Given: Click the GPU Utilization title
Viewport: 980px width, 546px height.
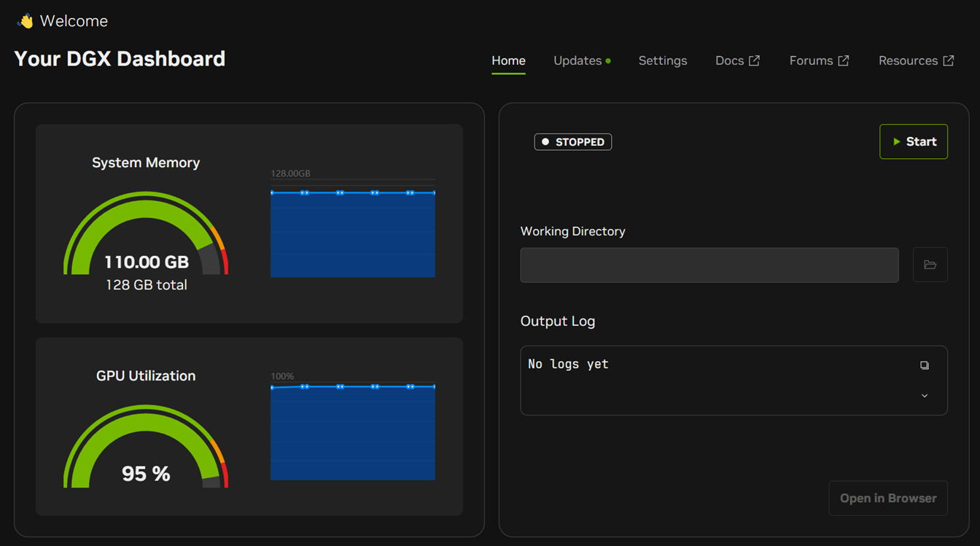Looking at the screenshot, I should [x=146, y=375].
